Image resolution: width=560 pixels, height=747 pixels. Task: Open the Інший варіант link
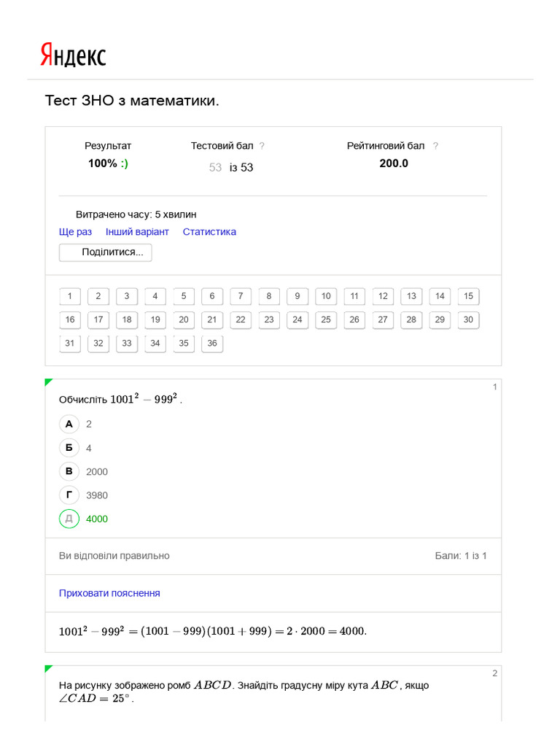tap(137, 232)
